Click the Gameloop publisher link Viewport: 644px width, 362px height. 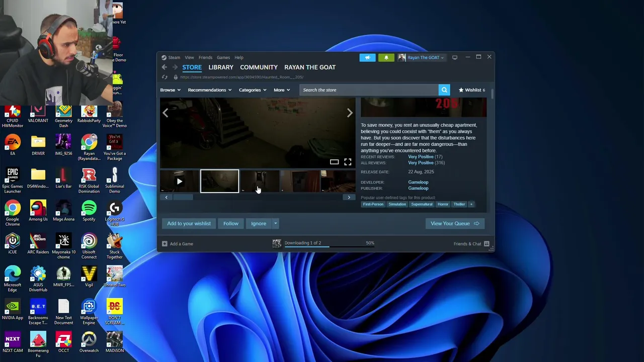418,189
